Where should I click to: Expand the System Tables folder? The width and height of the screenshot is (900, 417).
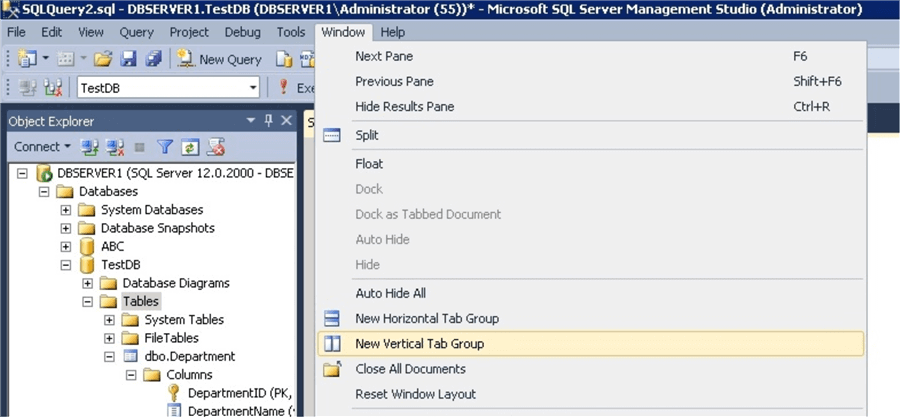[109, 320]
